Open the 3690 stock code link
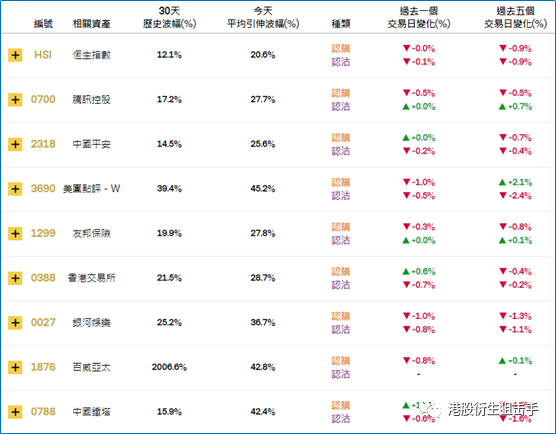556x434 pixels. click(43, 188)
